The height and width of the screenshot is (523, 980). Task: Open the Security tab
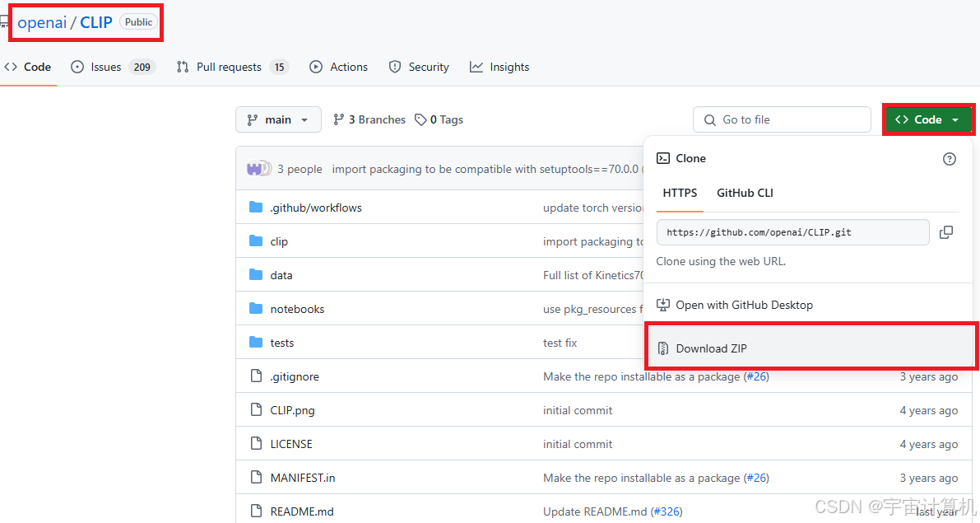(x=419, y=67)
